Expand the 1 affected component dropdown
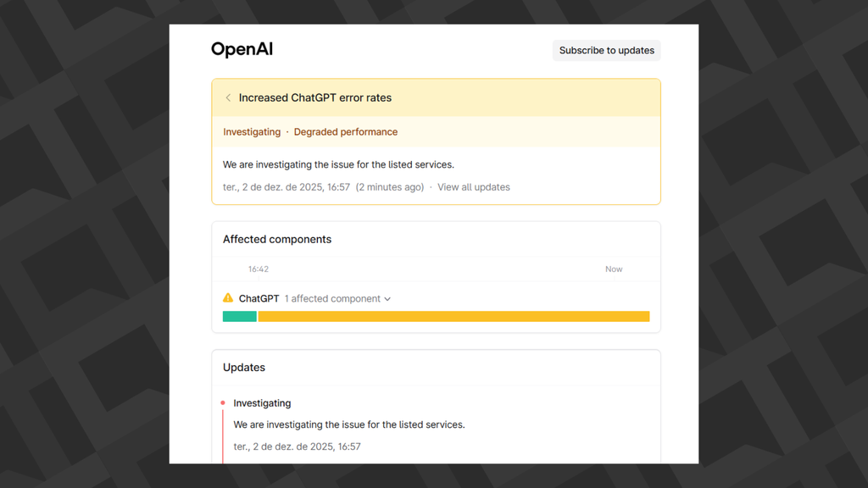The image size is (868, 488). coord(337,299)
